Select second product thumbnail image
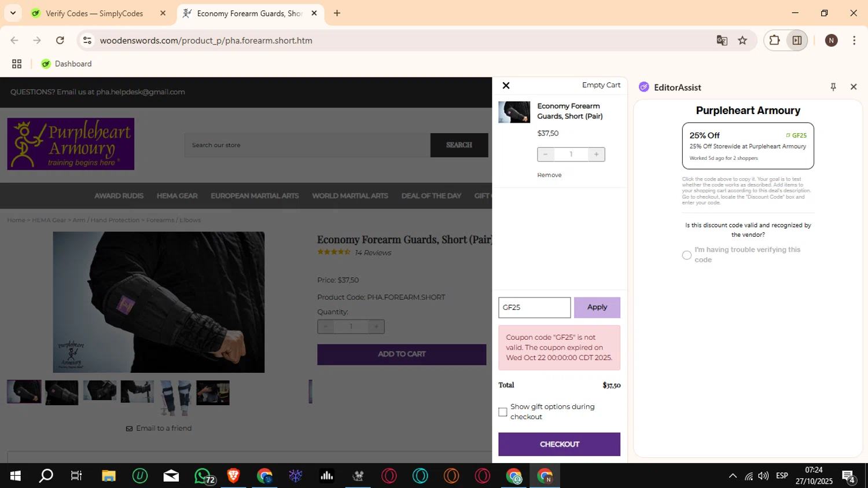The height and width of the screenshot is (488, 868). coord(61,392)
